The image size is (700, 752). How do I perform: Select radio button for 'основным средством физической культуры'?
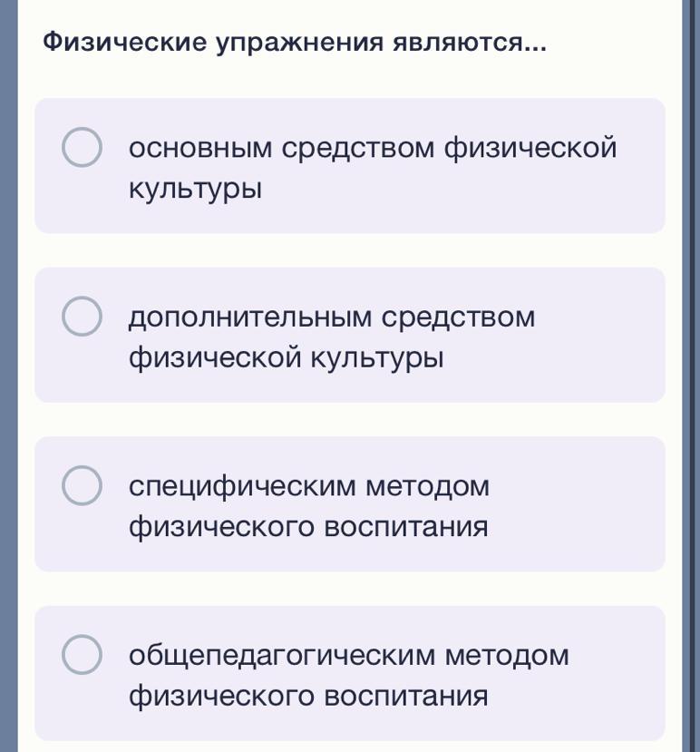82,149
